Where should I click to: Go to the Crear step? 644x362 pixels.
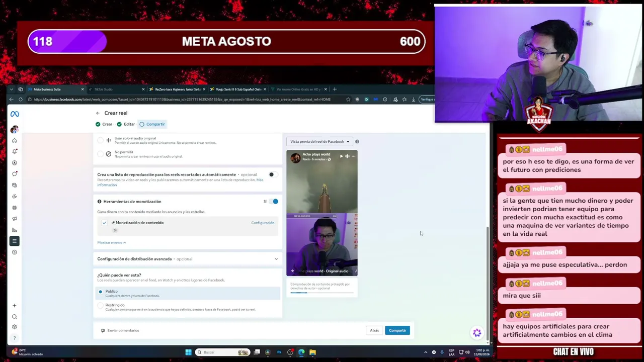[104, 124]
